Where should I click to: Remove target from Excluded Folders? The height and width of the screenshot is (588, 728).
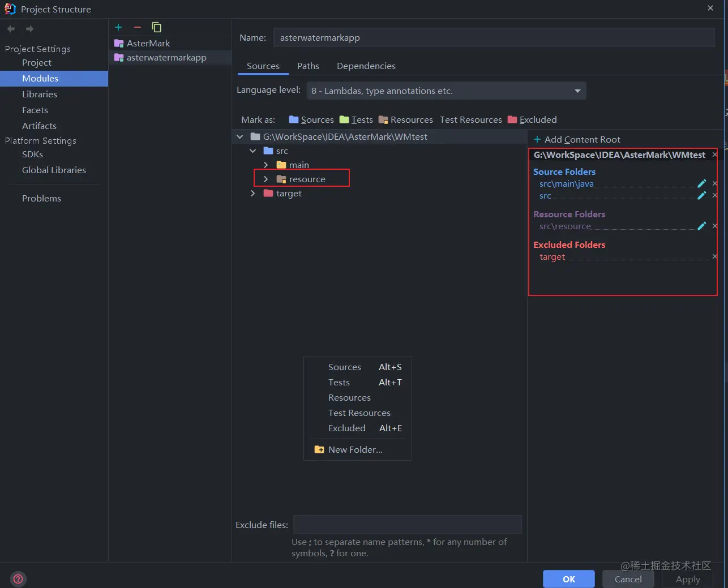pyautogui.click(x=714, y=256)
